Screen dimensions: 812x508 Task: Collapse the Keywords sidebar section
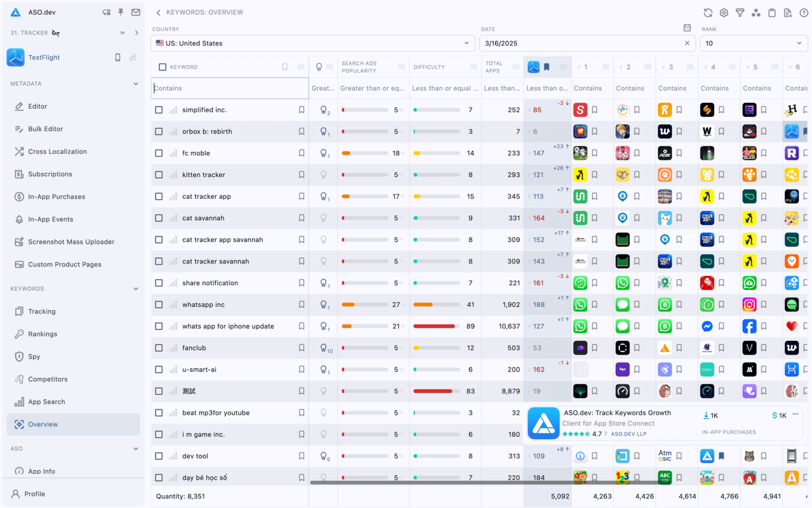tap(136, 288)
